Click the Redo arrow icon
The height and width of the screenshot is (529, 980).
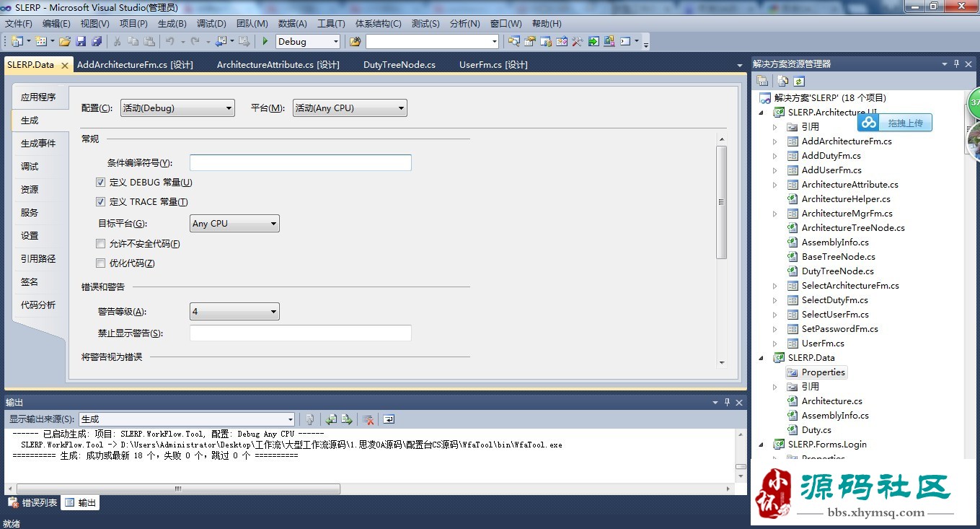click(195, 41)
